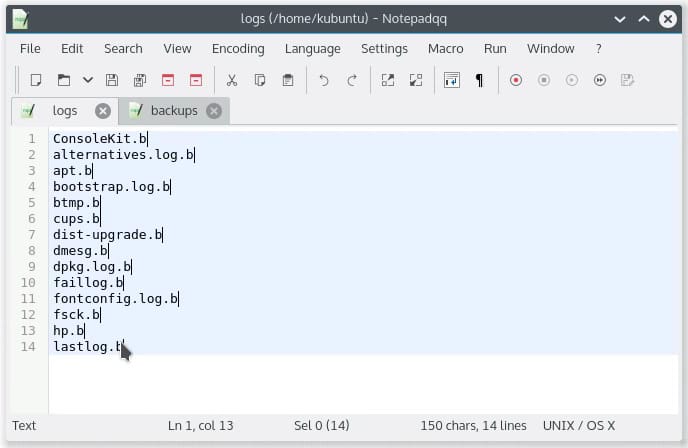688x448 pixels.
Task: Open the View menu
Action: tap(177, 49)
